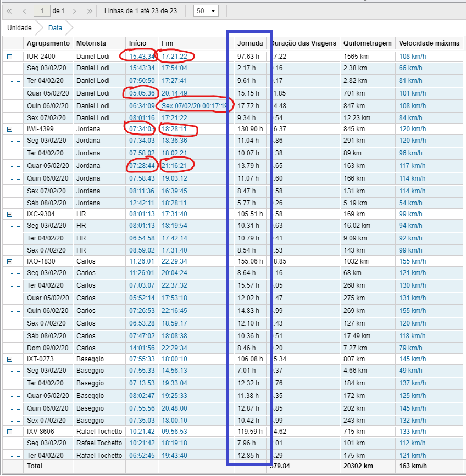Image resolution: width=466 pixels, height=476 pixels.
Task: Sort by the Velocidade máxima column header
Action: 429,43
